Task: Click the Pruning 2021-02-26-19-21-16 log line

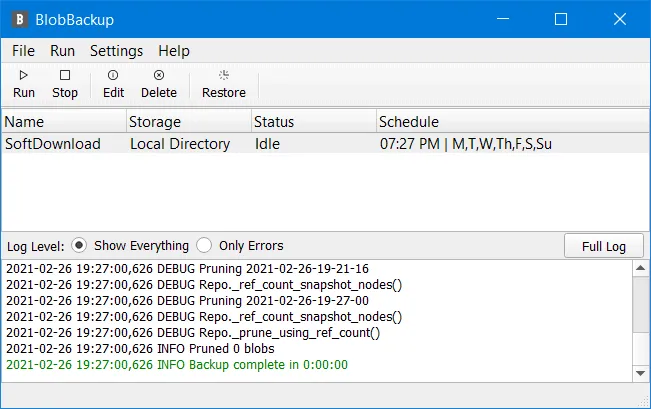Action: point(187,269)
